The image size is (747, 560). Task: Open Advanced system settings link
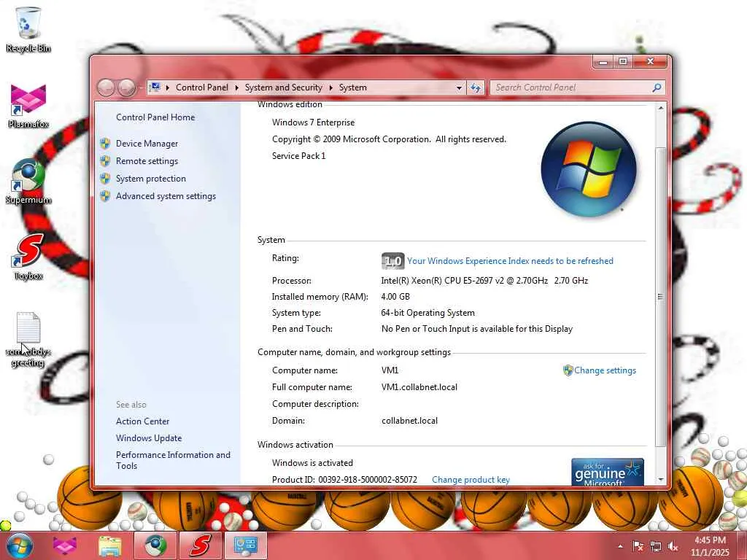pyautogui.click(x=166, y=196)
